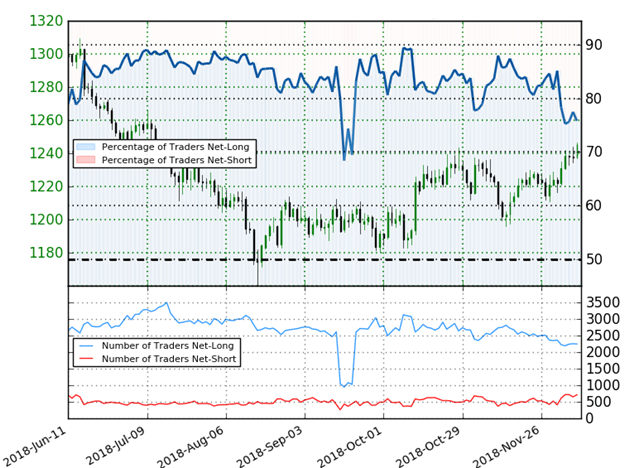Click the 90 percent right-axis label
Image resolution: width=624 pixels, height=468 pixels.
tap(594, 45)
